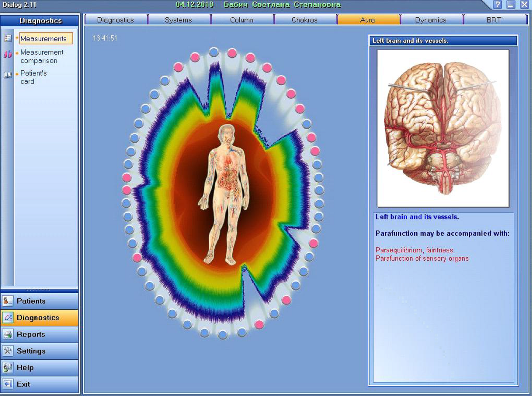Close the Dialog window

(525, 5)
